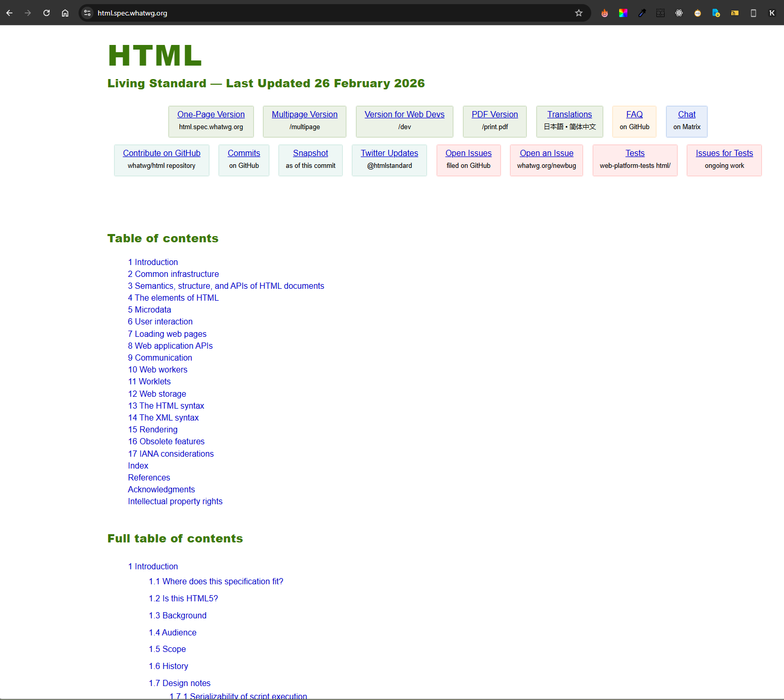
Task: Jump to 7 Loading web pages
Action: point(167,334)
